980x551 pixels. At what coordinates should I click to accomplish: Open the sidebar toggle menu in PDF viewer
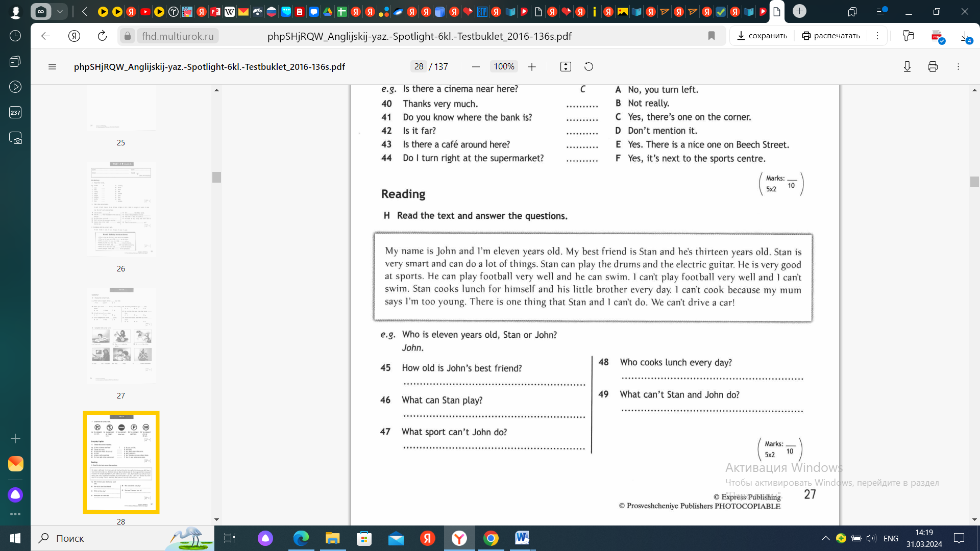coord(52,67)
